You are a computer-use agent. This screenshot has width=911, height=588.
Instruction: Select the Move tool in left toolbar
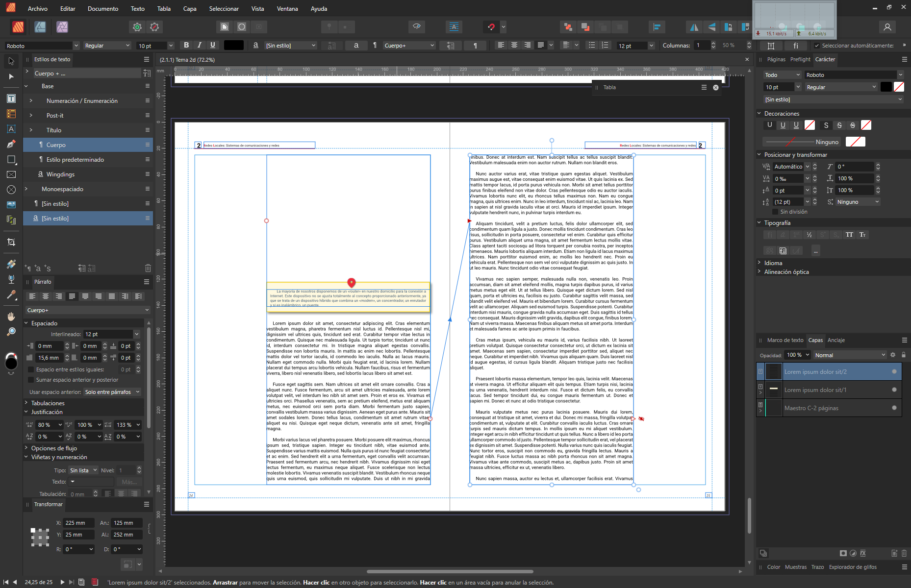pos(11,61)
